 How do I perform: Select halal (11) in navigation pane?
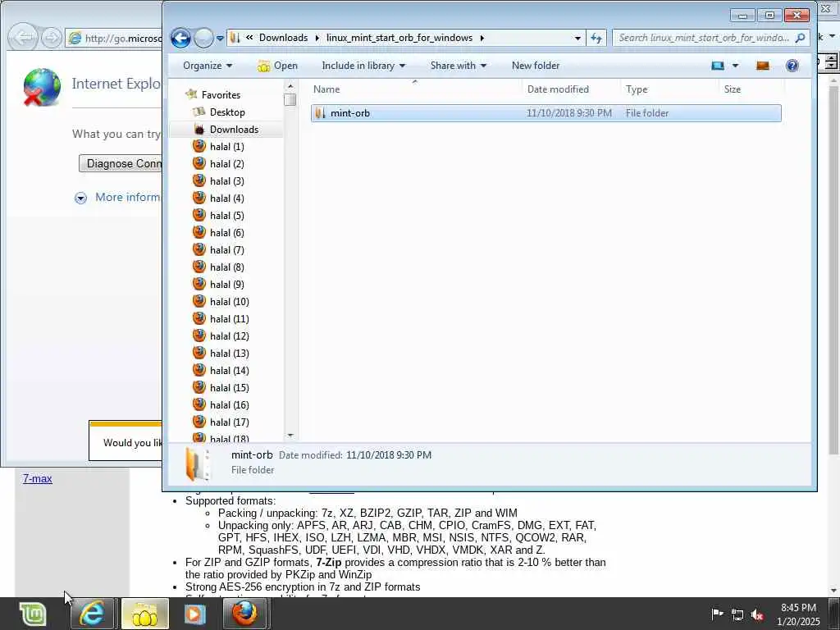[230, 319]
